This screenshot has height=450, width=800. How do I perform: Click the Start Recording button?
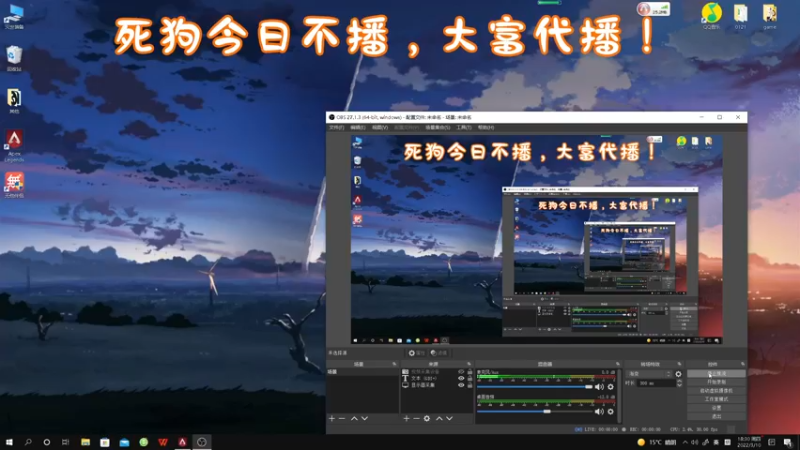[x=716, y=382]
